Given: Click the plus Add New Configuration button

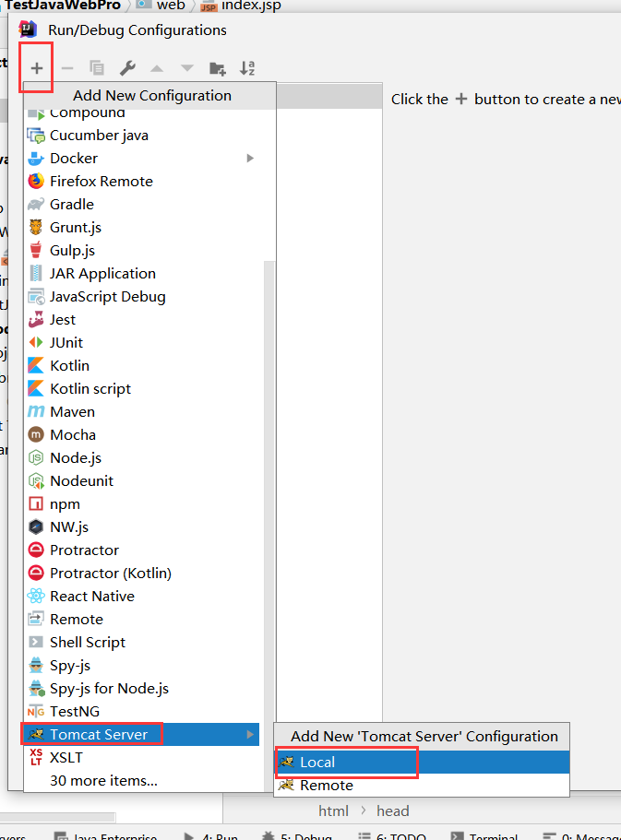Looking at the screenshot, I should pos(37,68).
